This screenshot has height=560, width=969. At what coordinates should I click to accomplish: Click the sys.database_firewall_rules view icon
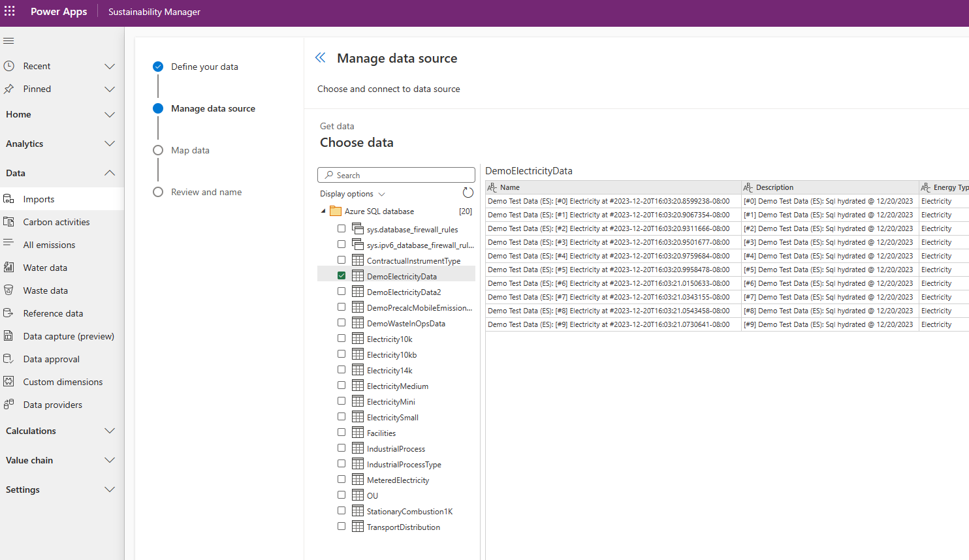coord(358,228)
